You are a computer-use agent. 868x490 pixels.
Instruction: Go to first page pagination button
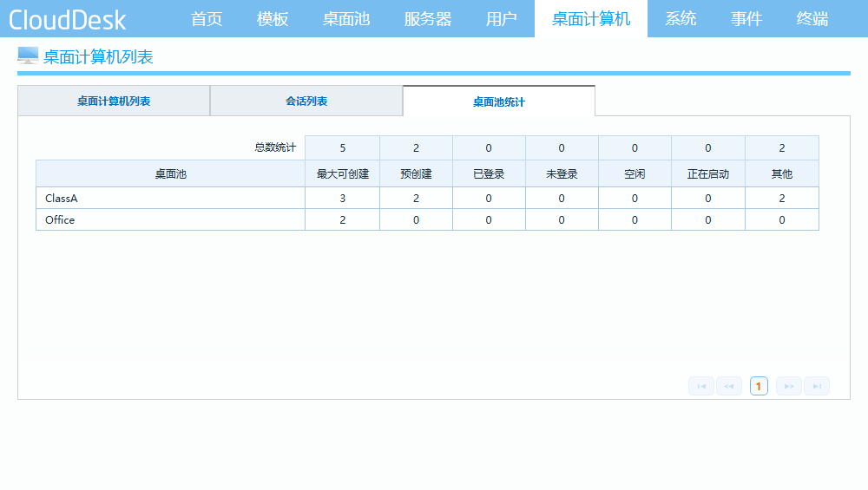coord(701,386)
